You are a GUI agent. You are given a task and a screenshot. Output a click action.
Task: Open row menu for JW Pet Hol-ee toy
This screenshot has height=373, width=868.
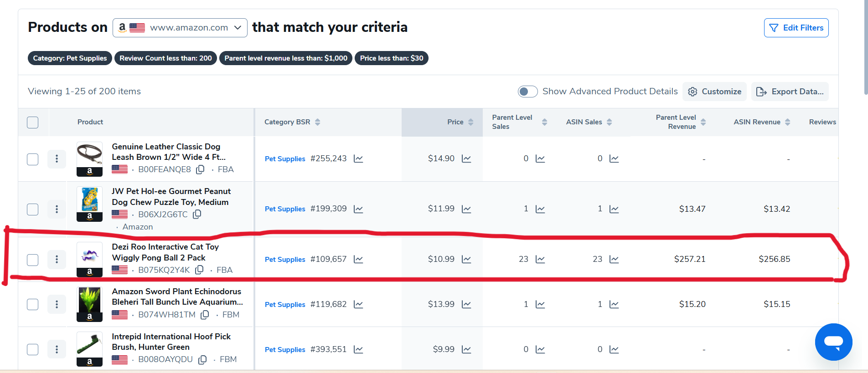click(57, 209)
